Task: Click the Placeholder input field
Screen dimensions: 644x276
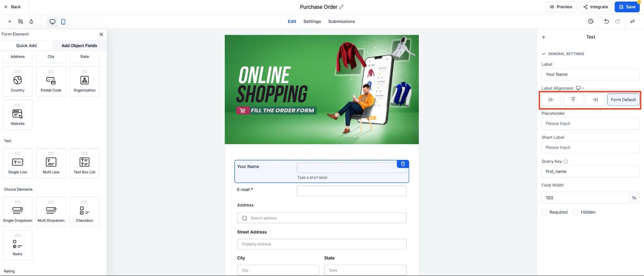Action: [590, 123]
